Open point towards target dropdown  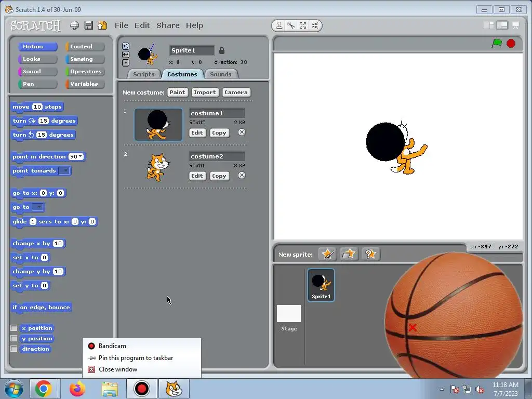pos(64,170)
